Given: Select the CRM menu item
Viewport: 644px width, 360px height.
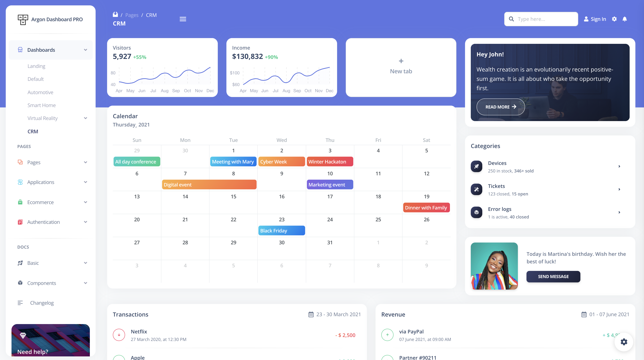Looking at the screenshot, I should pos(33,131).
